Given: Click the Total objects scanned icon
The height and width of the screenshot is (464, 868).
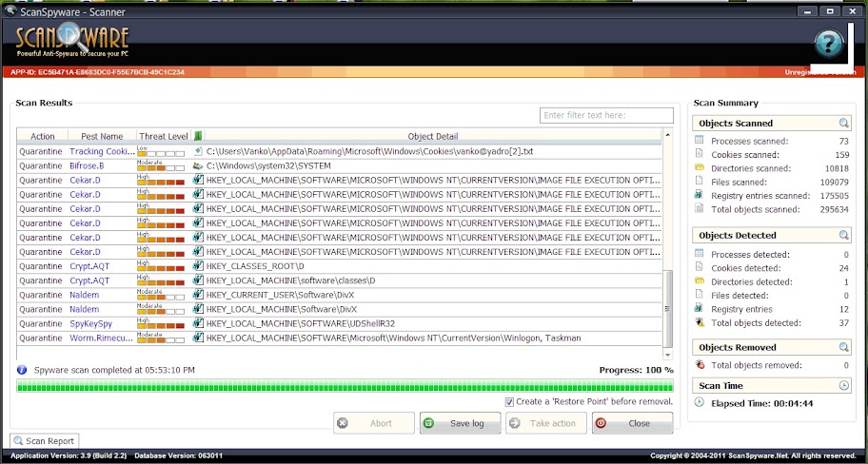Looking at the screenshot, I should click(x=700, y=208).
